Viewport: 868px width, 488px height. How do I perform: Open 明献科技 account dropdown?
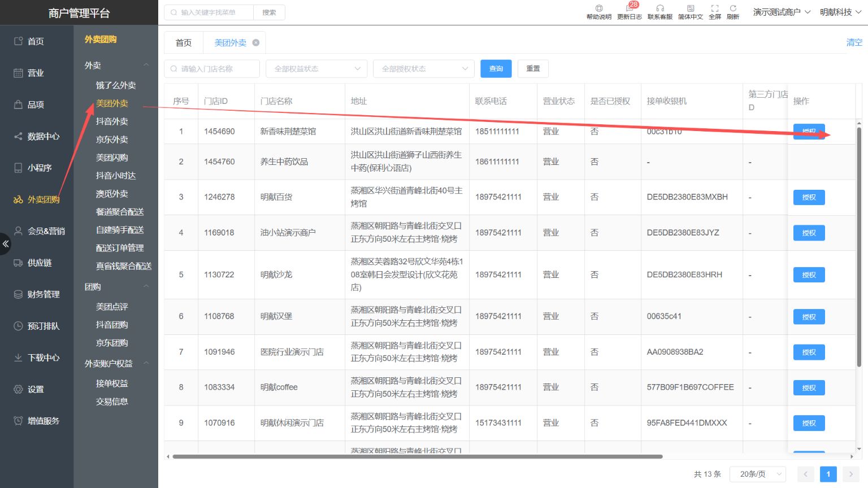[x=840, y=12]
